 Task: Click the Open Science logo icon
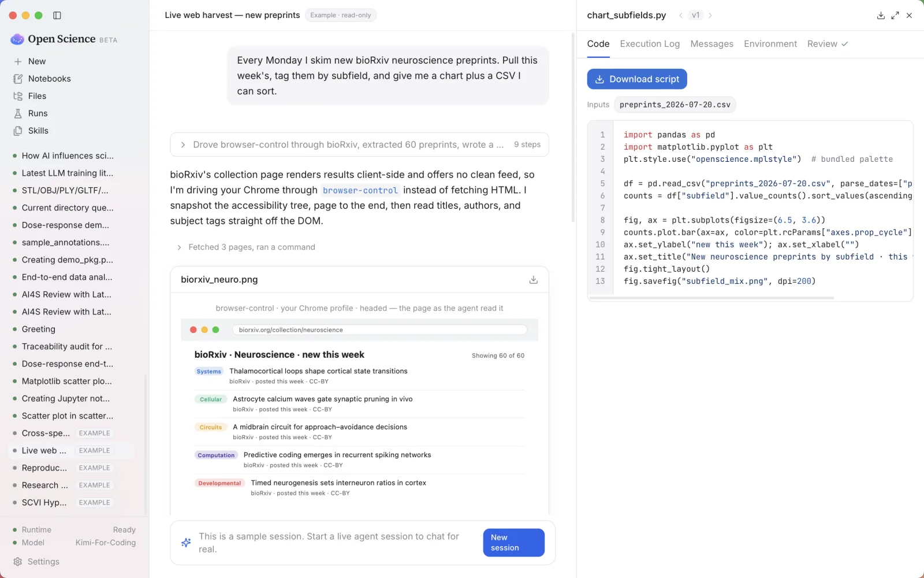pyautogui.click(x=17, y=39)
